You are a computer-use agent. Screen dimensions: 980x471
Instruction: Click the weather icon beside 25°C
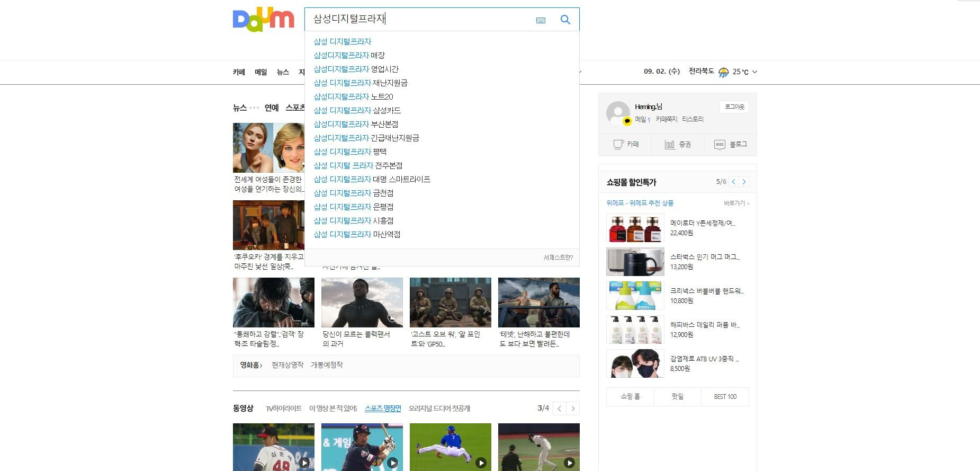[723, 72]
